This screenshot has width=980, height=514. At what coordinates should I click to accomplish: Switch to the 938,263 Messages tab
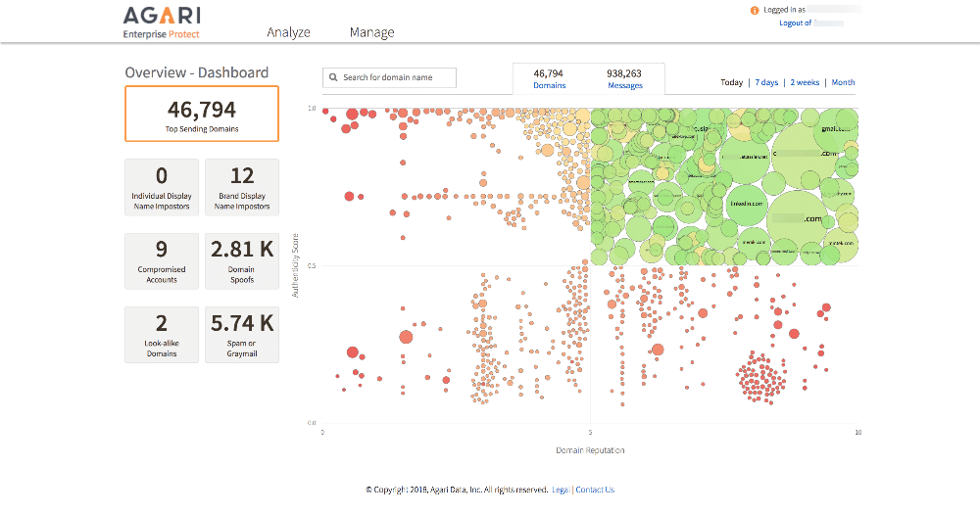click(x=624, y=78)
